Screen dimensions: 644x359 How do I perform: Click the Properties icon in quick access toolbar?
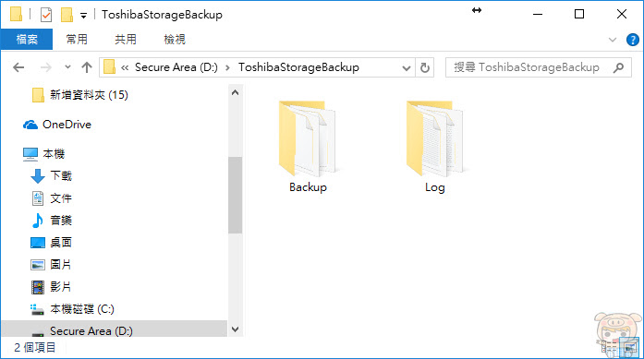click(46, 15)
